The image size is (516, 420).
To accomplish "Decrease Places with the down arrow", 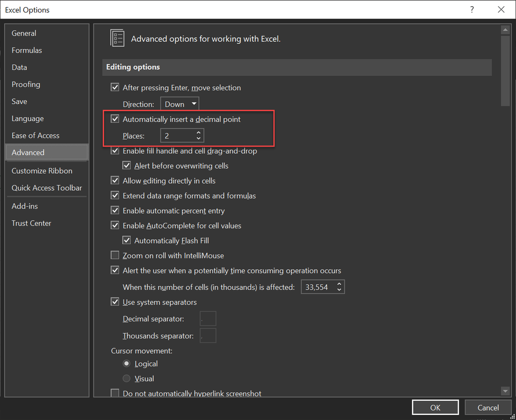I will coord(198,139).
